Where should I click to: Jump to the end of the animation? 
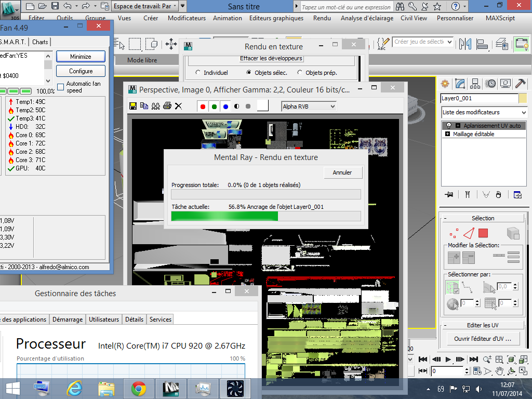tap(474, 360)
